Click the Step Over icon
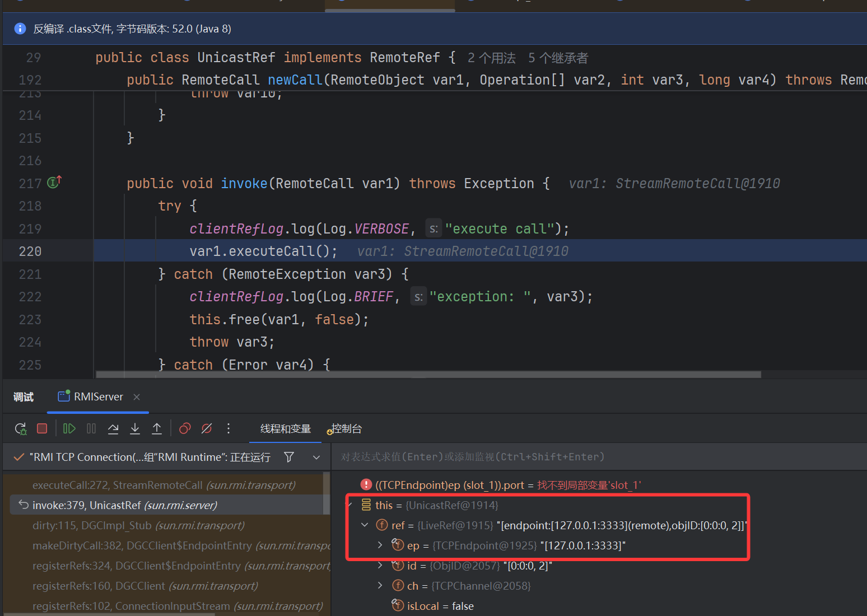The height and width of the screenshot is (616, 867). click(x=113, y=429)
